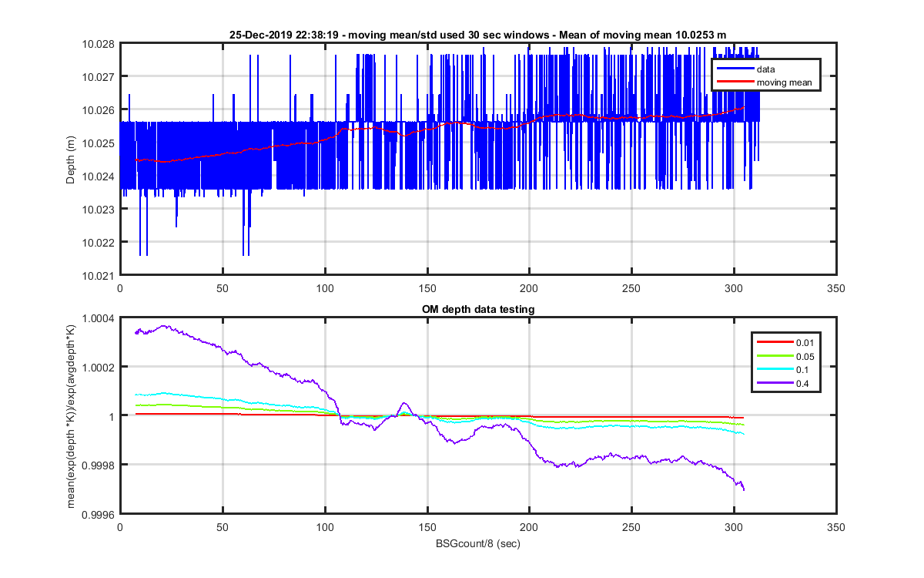Viewport: 924px width, 578px height.
Task: Select the 0.05 legend label
Action: pyautogui.click(x=805, y=356)
